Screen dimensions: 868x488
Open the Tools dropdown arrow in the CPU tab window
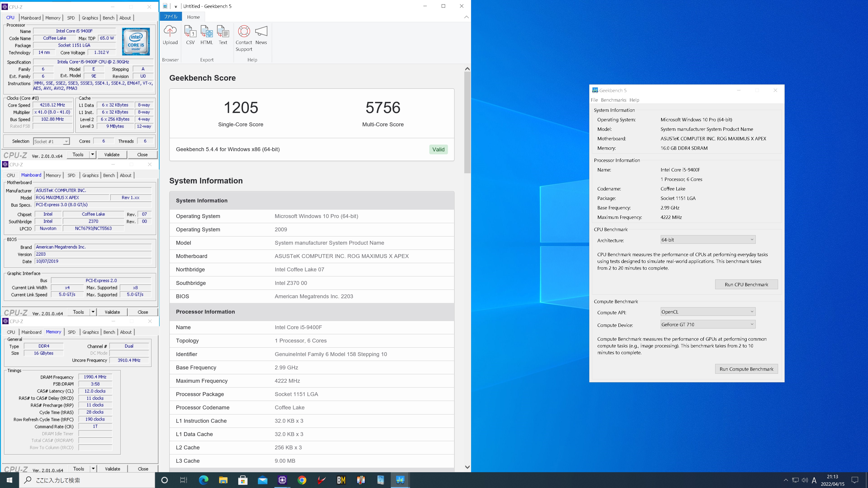tap(92, 154)
